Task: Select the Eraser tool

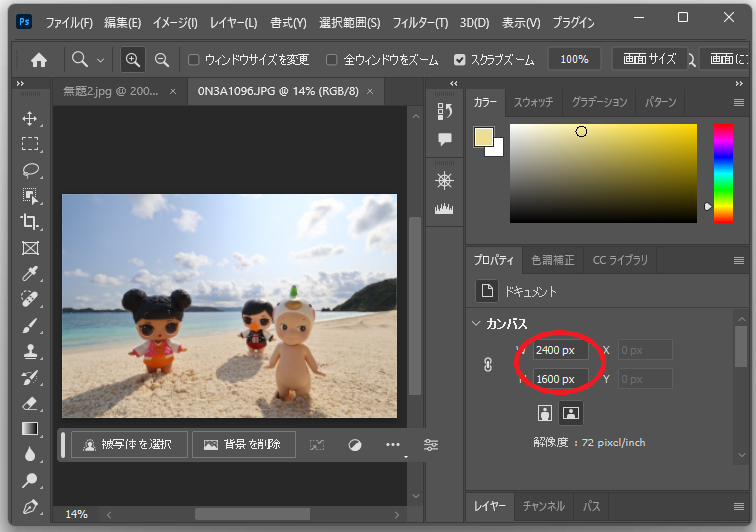Action: pyautogui.click(x=30, y=404)
